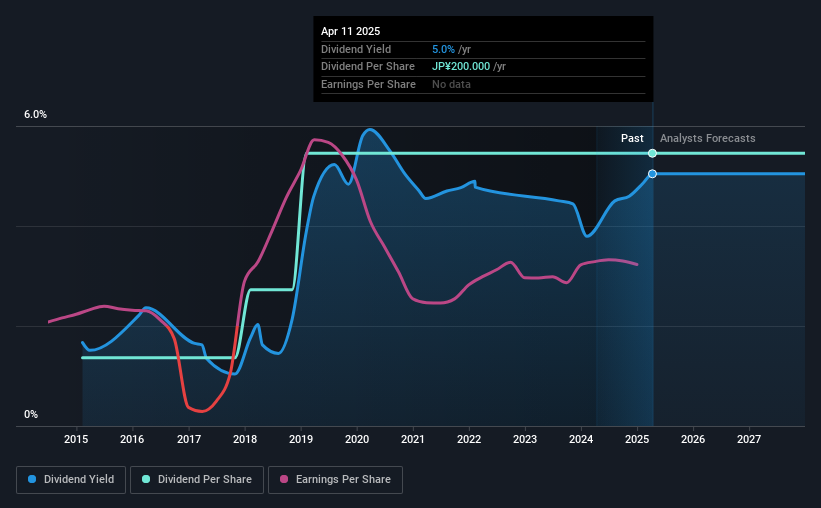This screenshot has width=821, height=508.
Task: Click the 'Dividend Per Share' row label in tooltip
Action: click(368, 67)
